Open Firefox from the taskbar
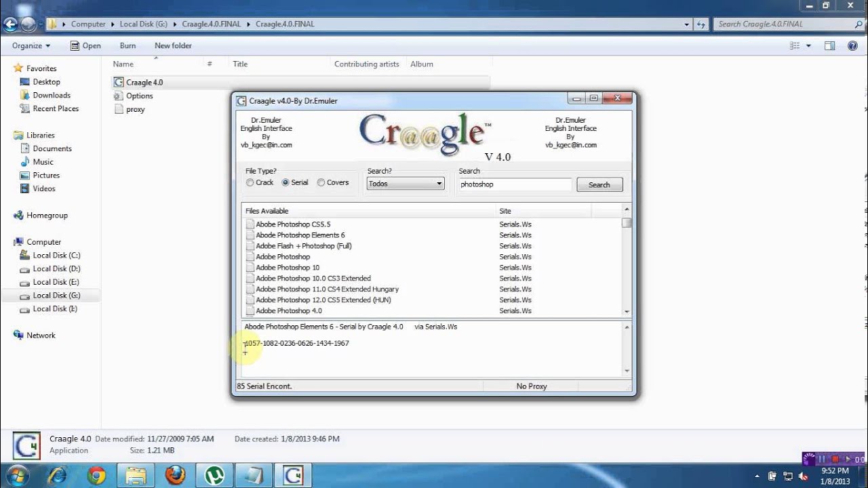 click(x=175, y=476)
